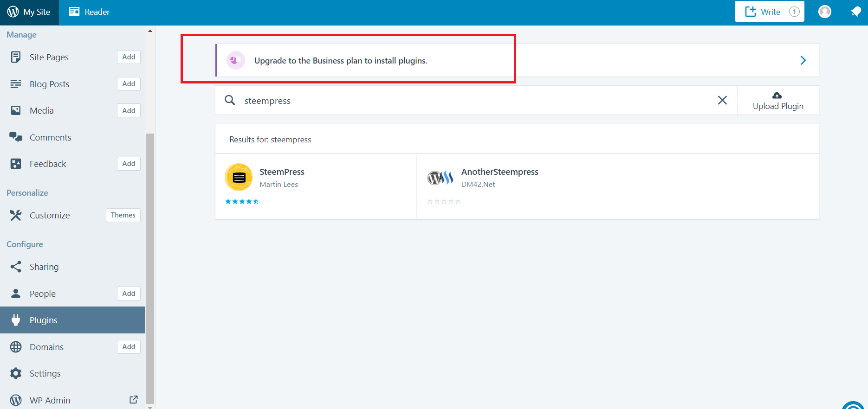Click the Site Pages icon

[x=16, y=57]
